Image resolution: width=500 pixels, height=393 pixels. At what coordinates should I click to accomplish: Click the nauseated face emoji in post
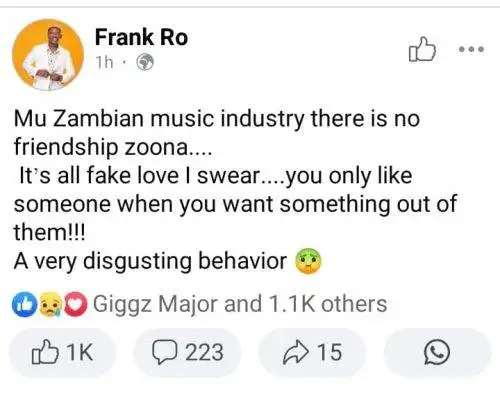(308, 261)
